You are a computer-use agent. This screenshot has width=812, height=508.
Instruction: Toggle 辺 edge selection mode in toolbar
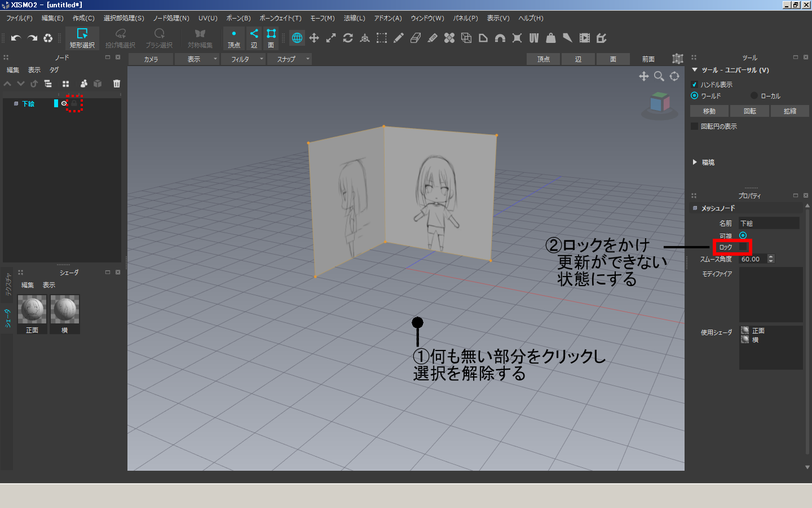point(254,38)
